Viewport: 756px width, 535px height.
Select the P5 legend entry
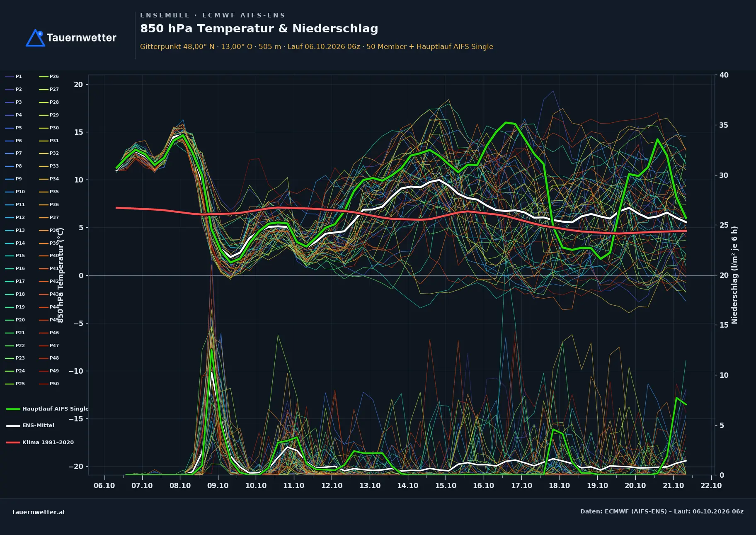tap(13, 128)
